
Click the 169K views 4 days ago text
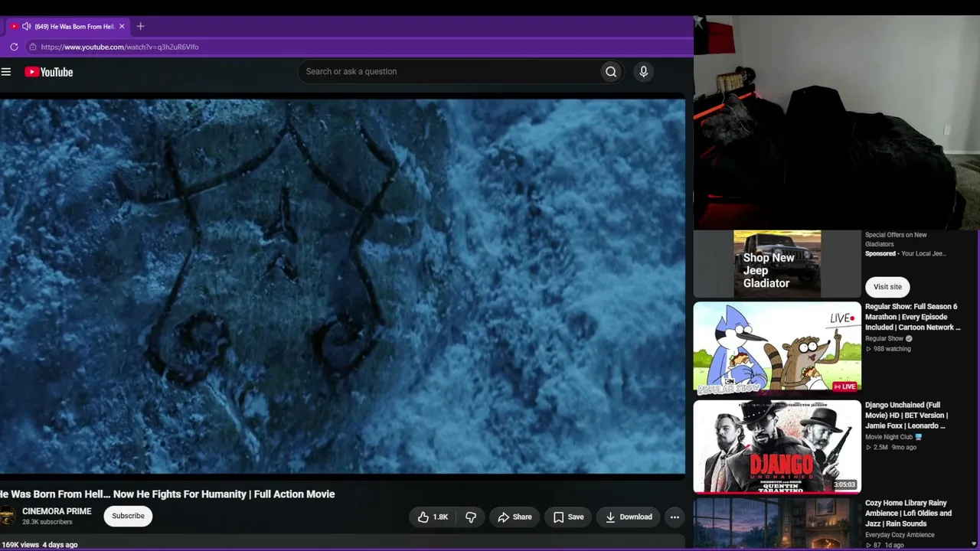(39, 545)
